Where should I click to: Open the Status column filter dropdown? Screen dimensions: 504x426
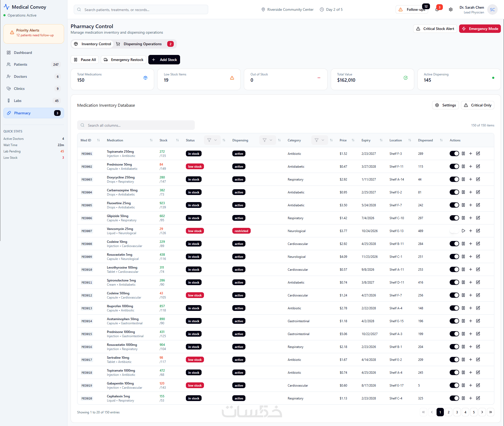click(212, 140)
